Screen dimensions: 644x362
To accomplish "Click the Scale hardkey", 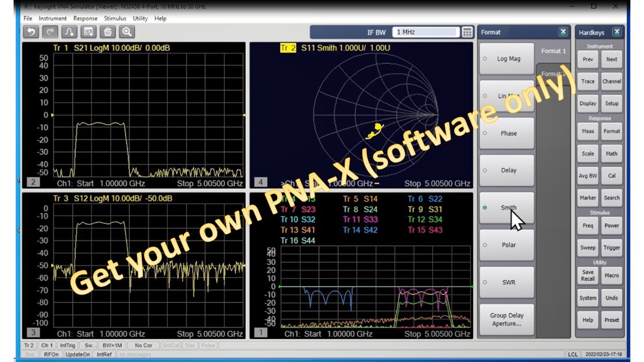I will [x=588, y=154].
